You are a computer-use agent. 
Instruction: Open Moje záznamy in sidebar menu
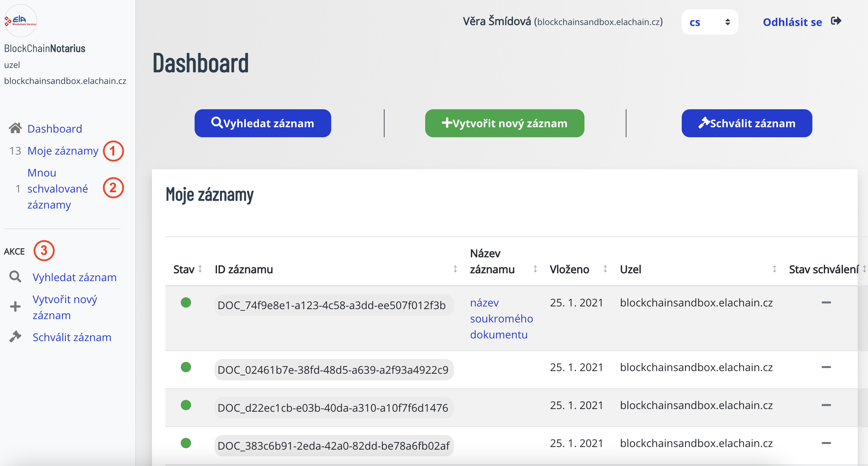pyautogui.click(x=63, y=151)
